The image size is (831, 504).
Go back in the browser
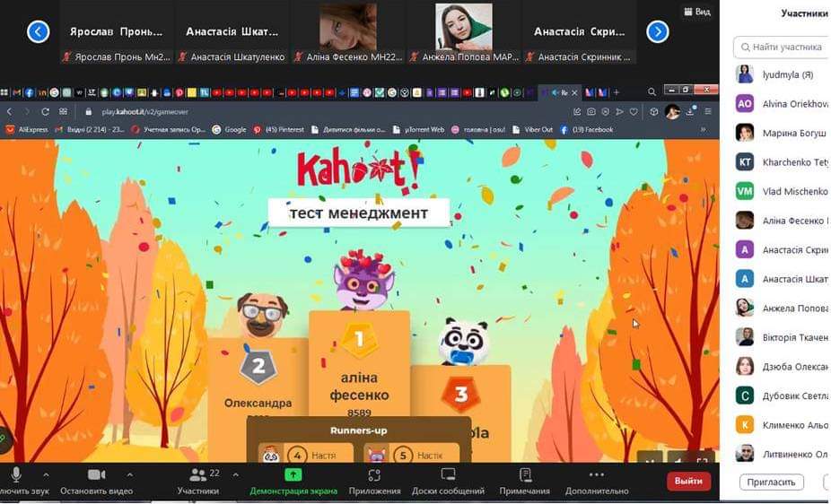tap(9, 112)
